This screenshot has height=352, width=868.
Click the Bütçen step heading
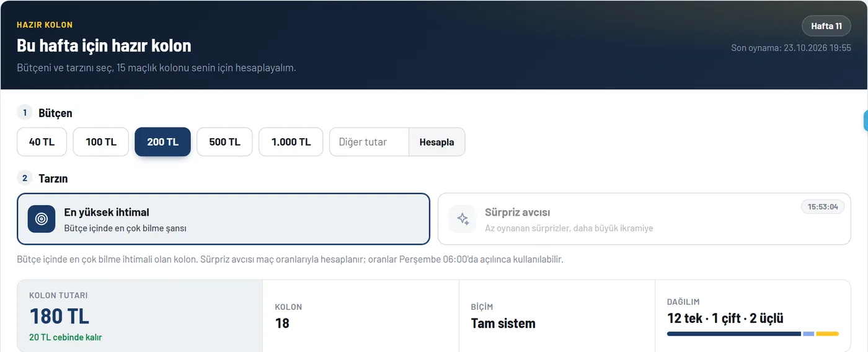point(55,113)
